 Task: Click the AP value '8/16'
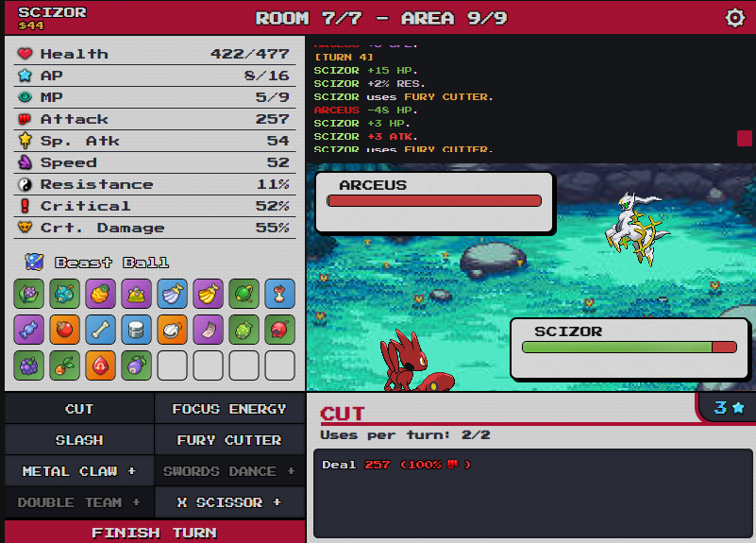pos(266,76)
